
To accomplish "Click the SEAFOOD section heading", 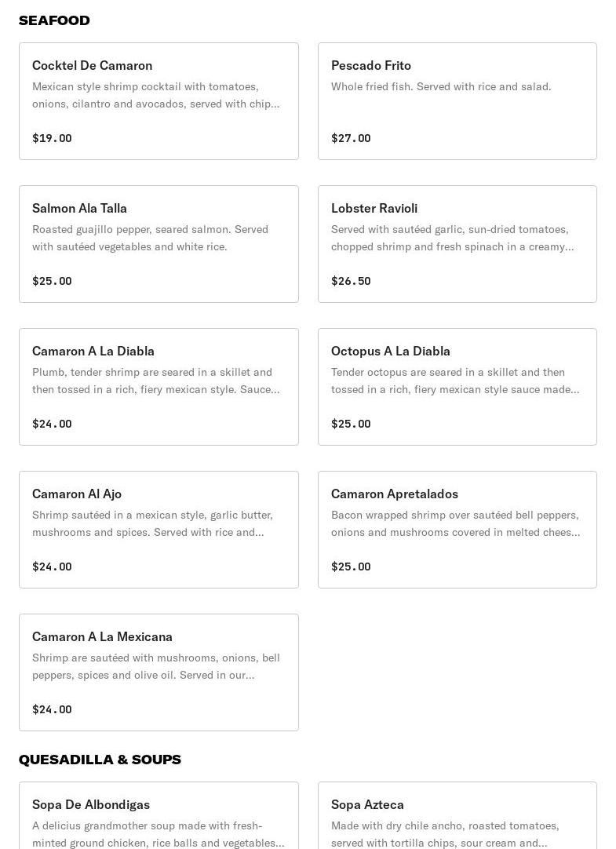I will pos(54,20).
